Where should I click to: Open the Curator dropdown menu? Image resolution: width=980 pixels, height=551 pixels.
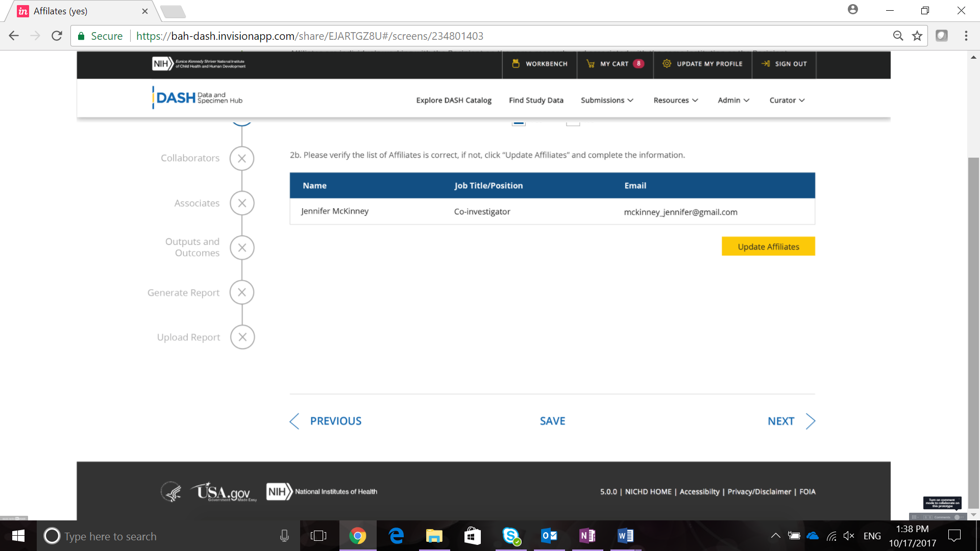[787, 101]
